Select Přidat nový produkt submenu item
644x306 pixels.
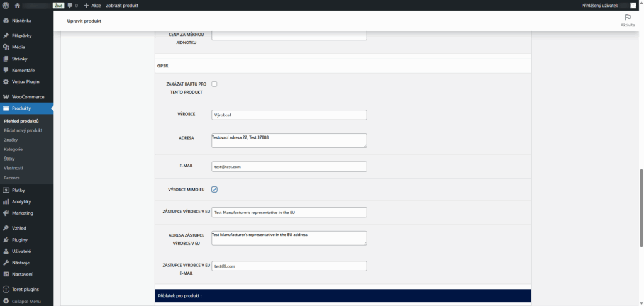[x=23, y=131]
